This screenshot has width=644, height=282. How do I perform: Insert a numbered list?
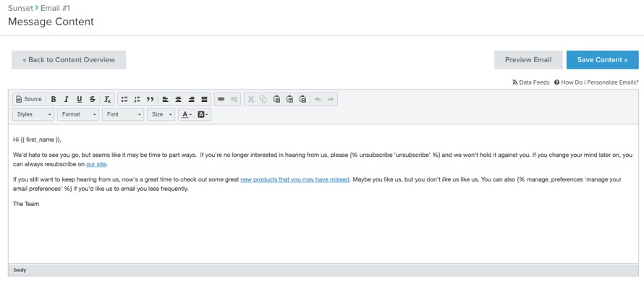click(137, 99)
